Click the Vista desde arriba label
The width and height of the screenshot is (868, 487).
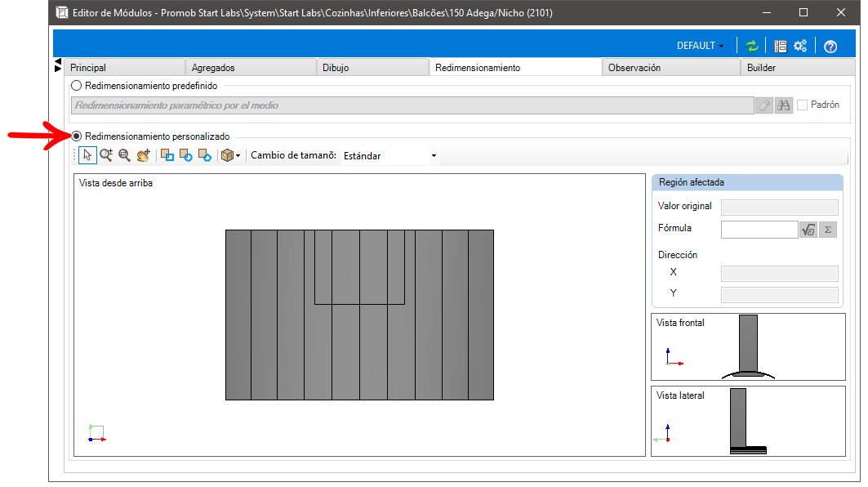116,183
